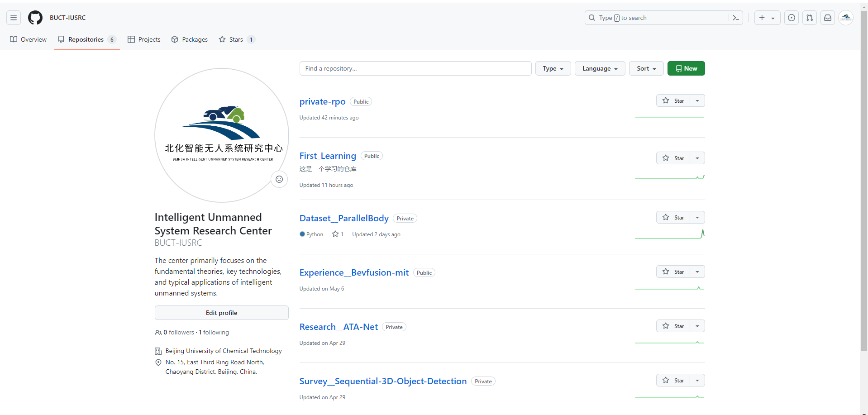Click the profile avatar logo image
This screenshot has height=415, width=868.
pyautogui.click(x=222, y=135)
